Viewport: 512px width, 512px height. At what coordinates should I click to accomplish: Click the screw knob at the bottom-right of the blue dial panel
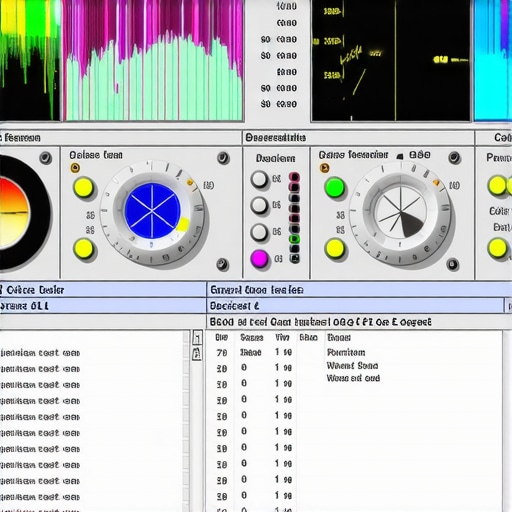222,264
